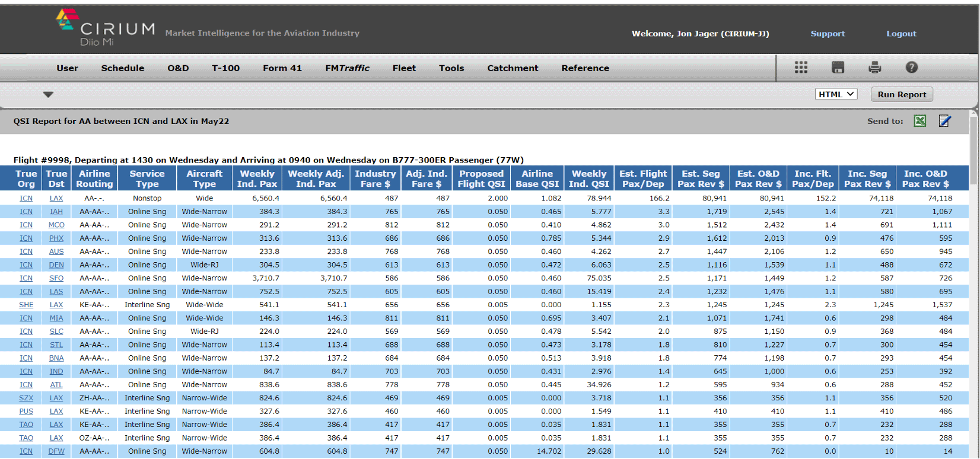This screenshot has width=980, height=459.
Task: Open the O&D menu
Action: [x=178, y=68]
